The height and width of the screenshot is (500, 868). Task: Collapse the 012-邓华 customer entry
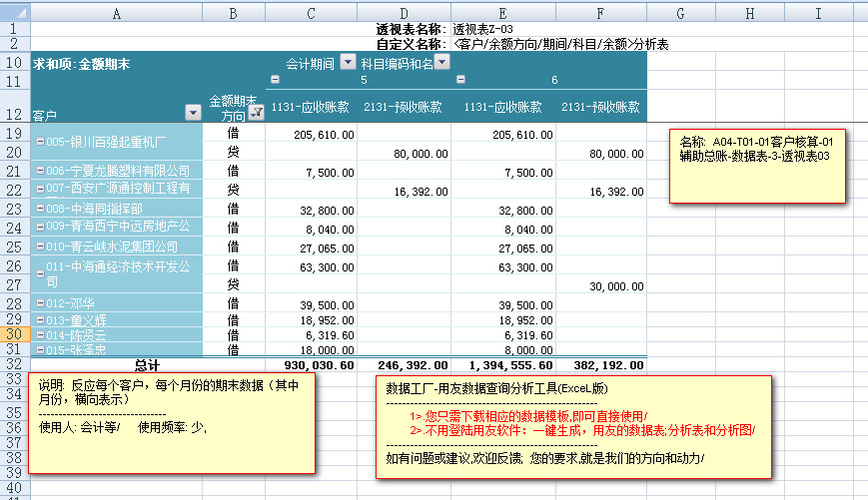point(40,302)
